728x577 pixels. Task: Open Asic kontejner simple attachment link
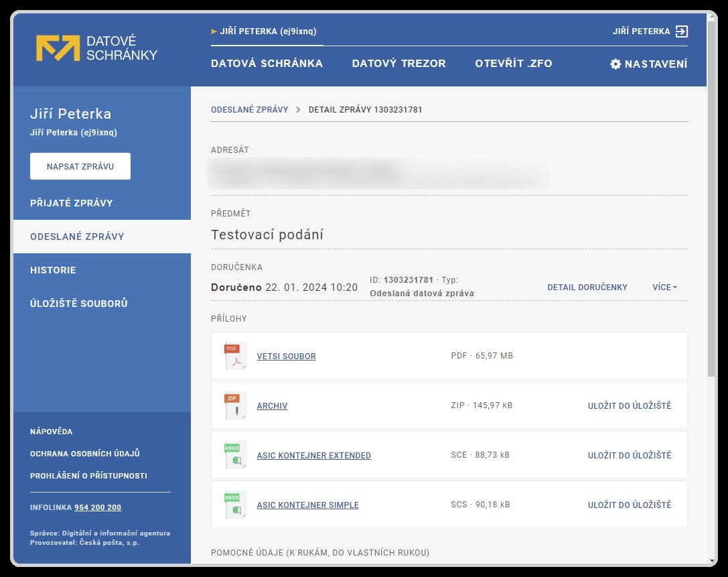point(308,505)
